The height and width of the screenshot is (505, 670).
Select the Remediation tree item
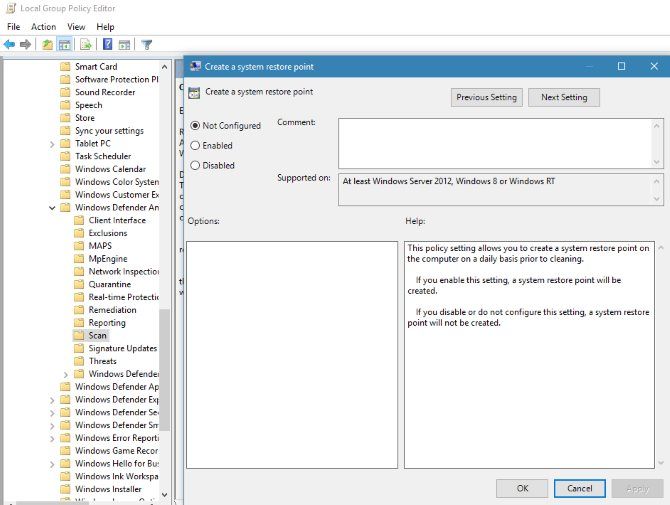[x=112, y=310]
